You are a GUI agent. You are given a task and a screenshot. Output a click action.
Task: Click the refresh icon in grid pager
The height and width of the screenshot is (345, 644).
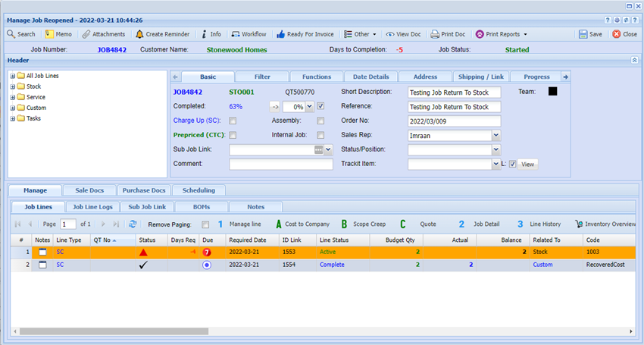coord(133,224)
